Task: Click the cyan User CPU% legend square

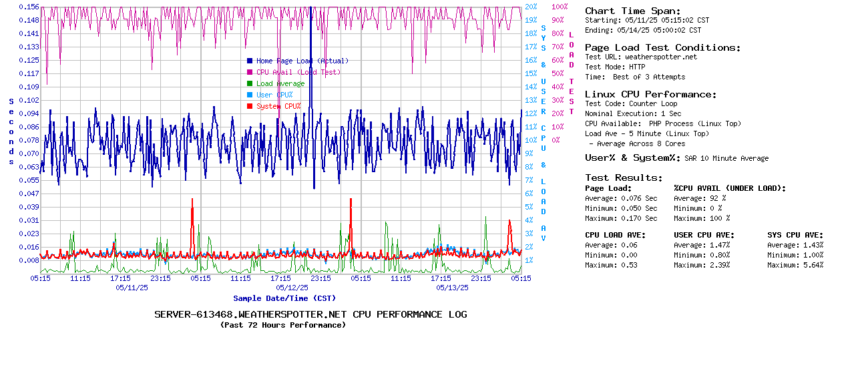Action: click(x=250, y=95)
